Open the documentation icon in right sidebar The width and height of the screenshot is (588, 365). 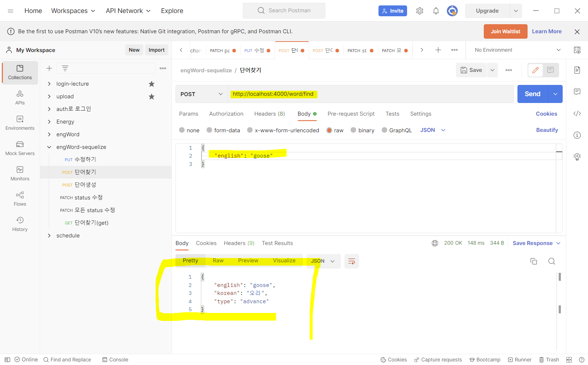(577, 70)
